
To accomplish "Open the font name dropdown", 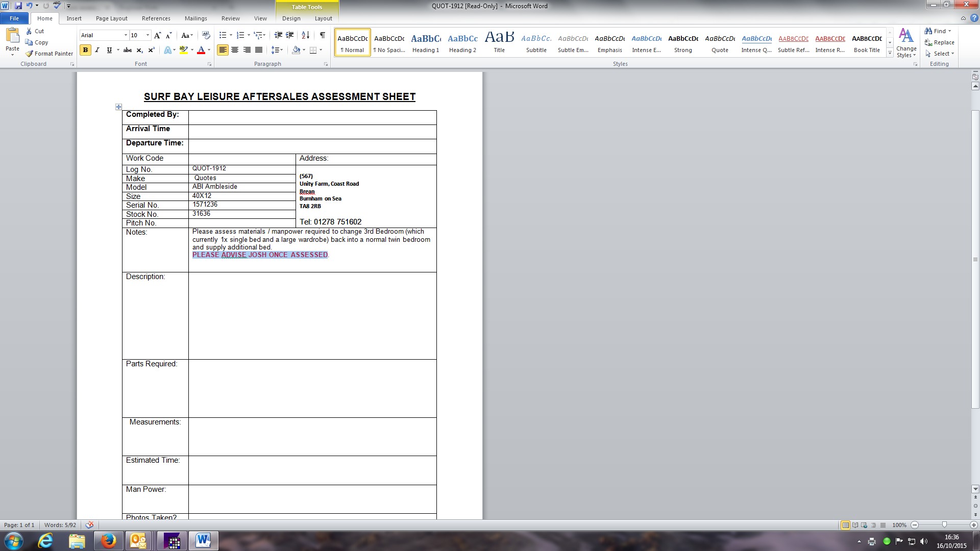I will click(126, 35).
